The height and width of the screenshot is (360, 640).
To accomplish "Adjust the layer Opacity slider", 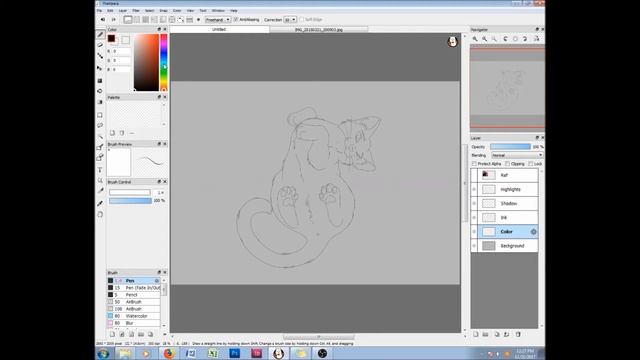I will [x=510, y=147].
